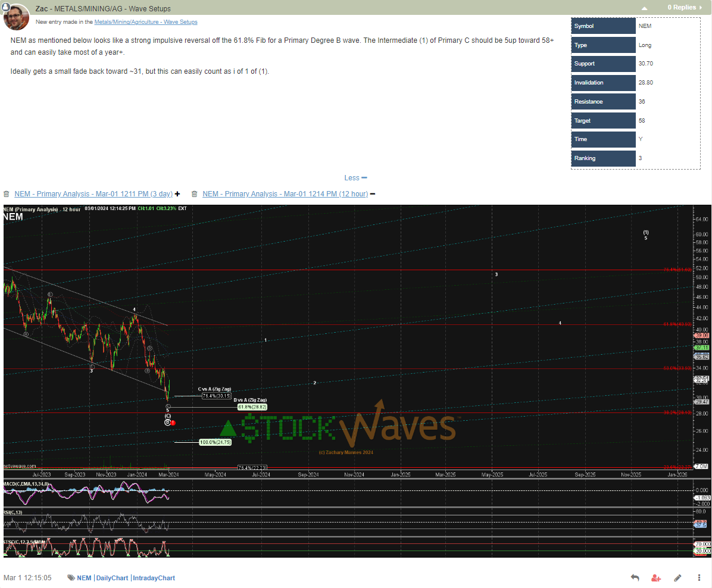Click the tag icon beside NEM
The height and width of the screenshot is (588, 712).
[x=71, y=578]
